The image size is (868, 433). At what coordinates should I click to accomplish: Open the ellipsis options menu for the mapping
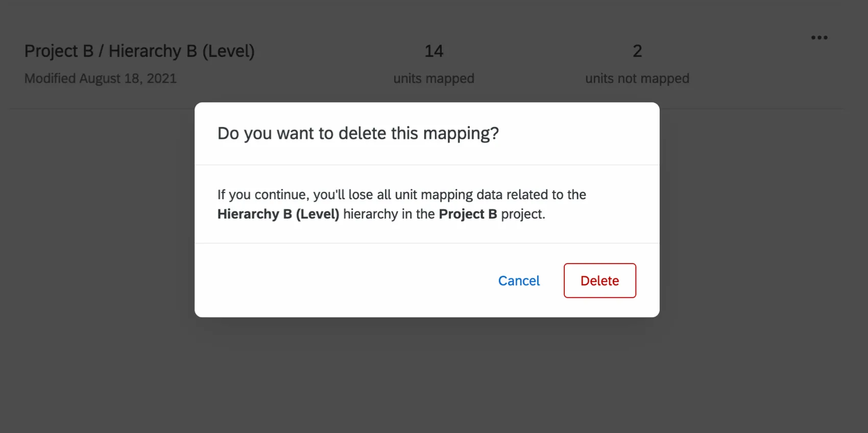(819, 37)
